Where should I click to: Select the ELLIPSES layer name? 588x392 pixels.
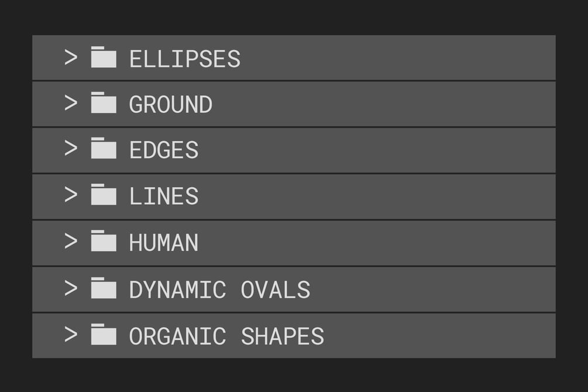pos(184,59)
